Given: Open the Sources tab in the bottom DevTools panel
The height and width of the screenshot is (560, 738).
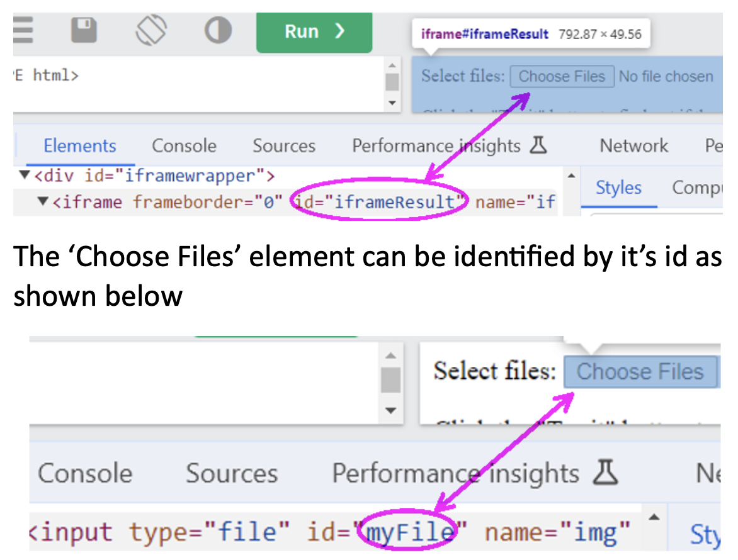Looking at the screenshot, I should coord(232,473).
